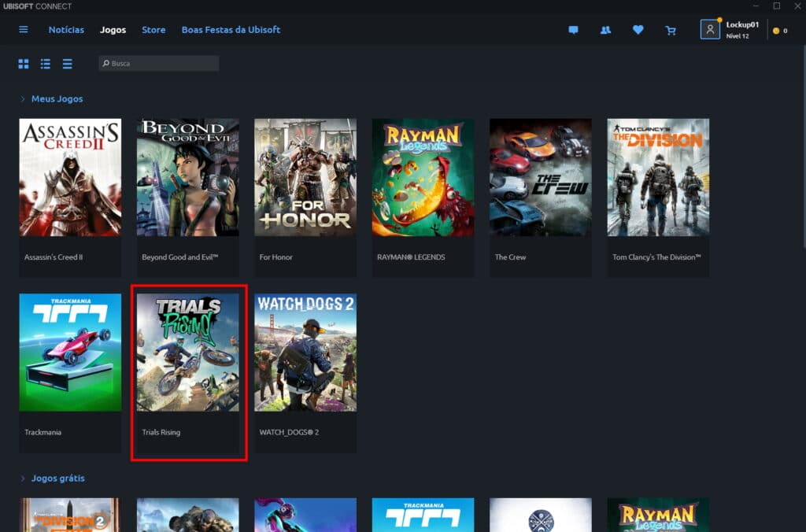Open the friends list icon
806x532 pixels.
tap(605, 31)
